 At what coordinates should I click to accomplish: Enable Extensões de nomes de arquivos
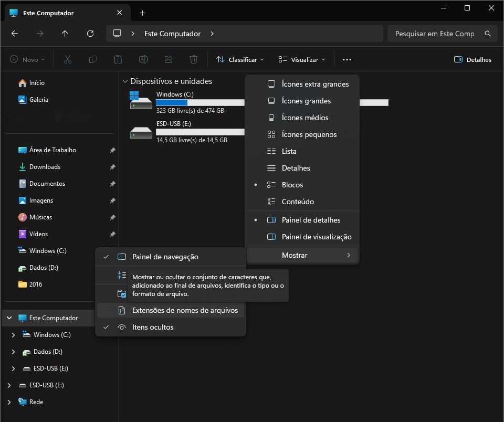[x=185, y=310]
